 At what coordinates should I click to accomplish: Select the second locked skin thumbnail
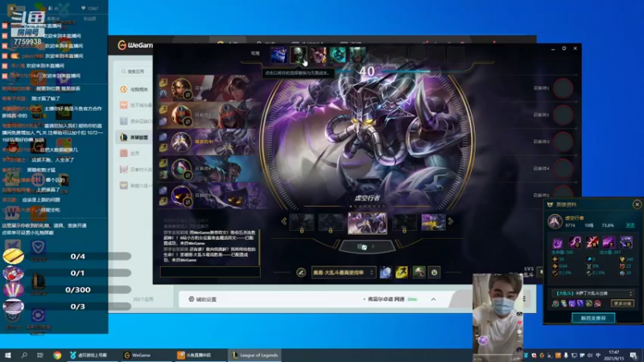pyautogui.click(x=331, y=223)
